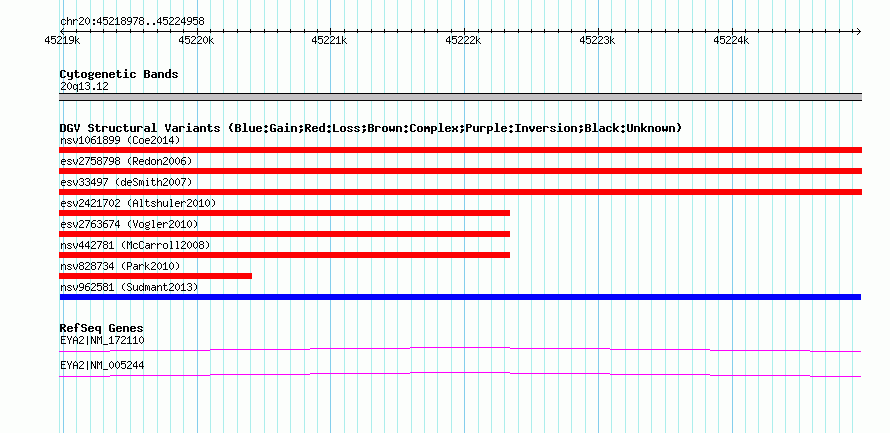Open the esv2758798 (Redon2006) variant label

(x=126, y=161)
